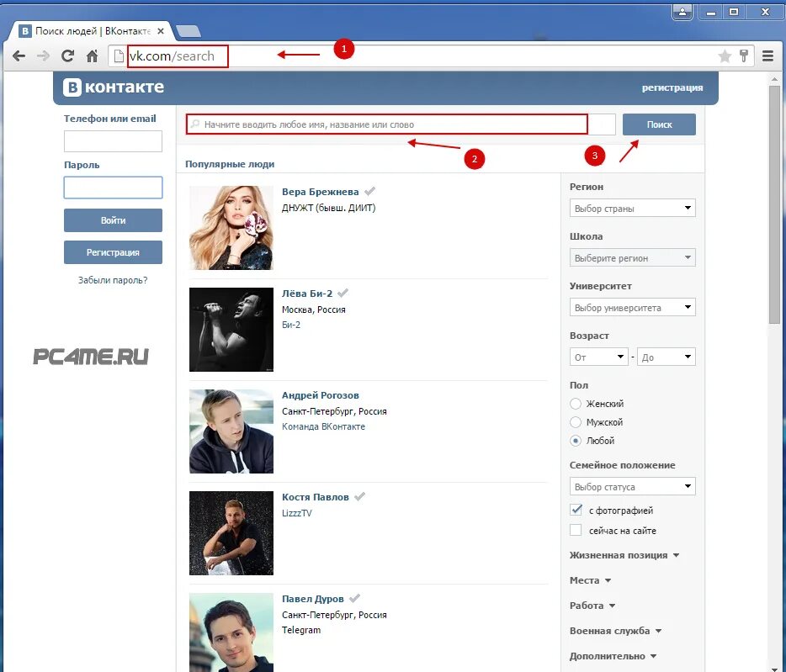Screen dimensions: 786x672
Task: Open the Chrome hamburger menu
Action: coord(767,56)
